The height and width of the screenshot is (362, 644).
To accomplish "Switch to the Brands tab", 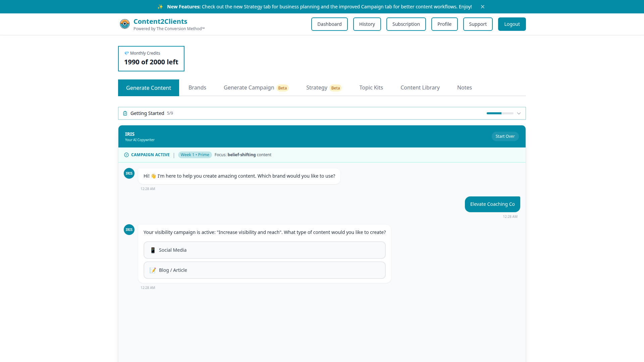I will click(197, 87).
